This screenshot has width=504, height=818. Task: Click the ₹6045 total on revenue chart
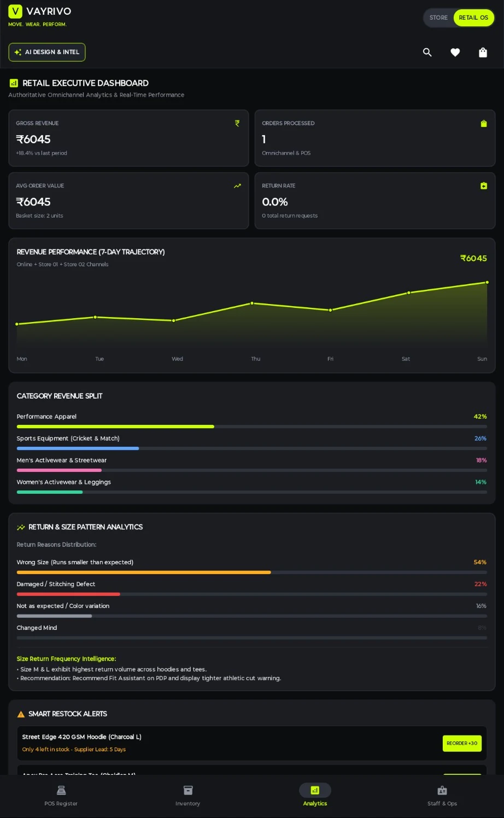(x=473, y=258)
